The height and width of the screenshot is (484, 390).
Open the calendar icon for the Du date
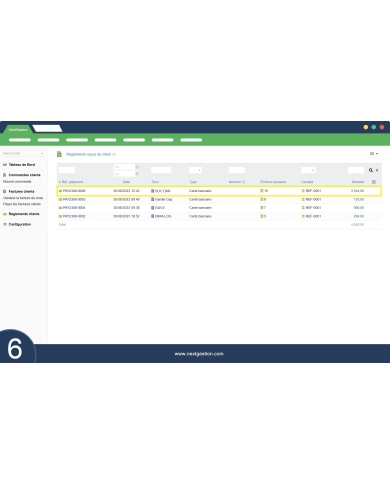137,167
